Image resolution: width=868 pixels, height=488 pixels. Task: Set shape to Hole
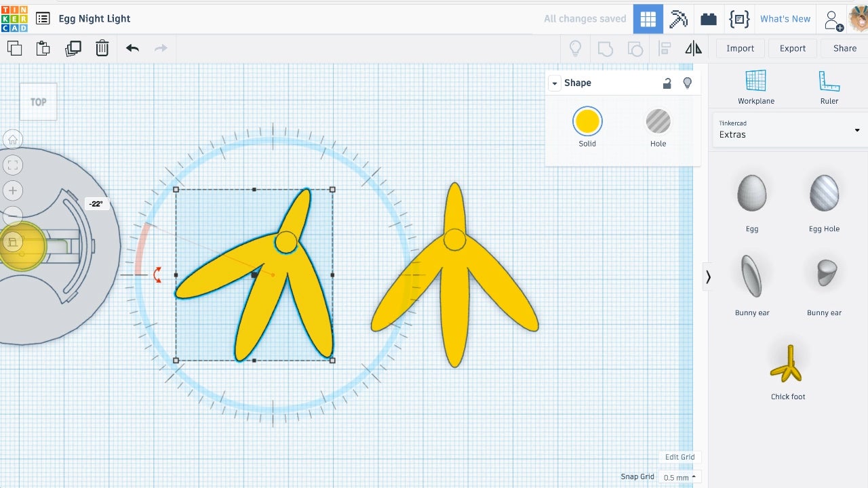coord(658,122)
